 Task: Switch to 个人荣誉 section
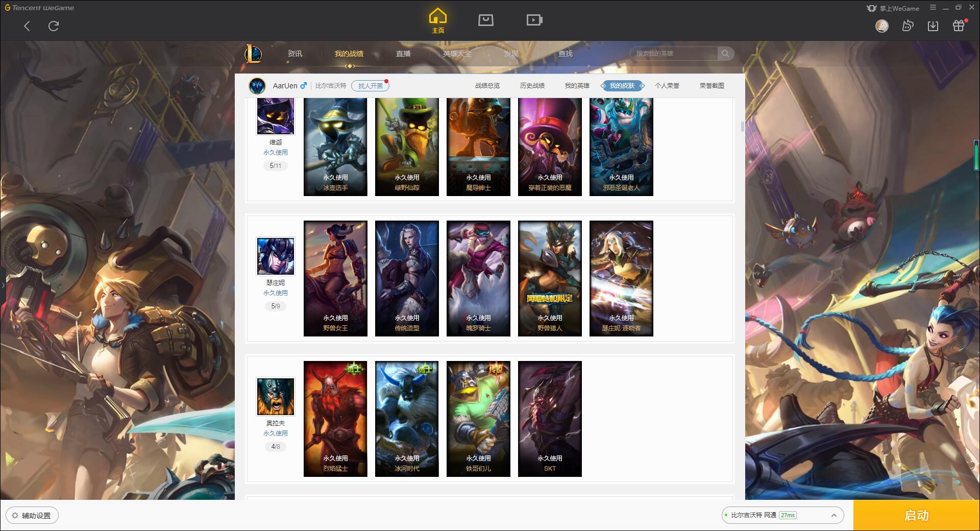pos(667,86)
